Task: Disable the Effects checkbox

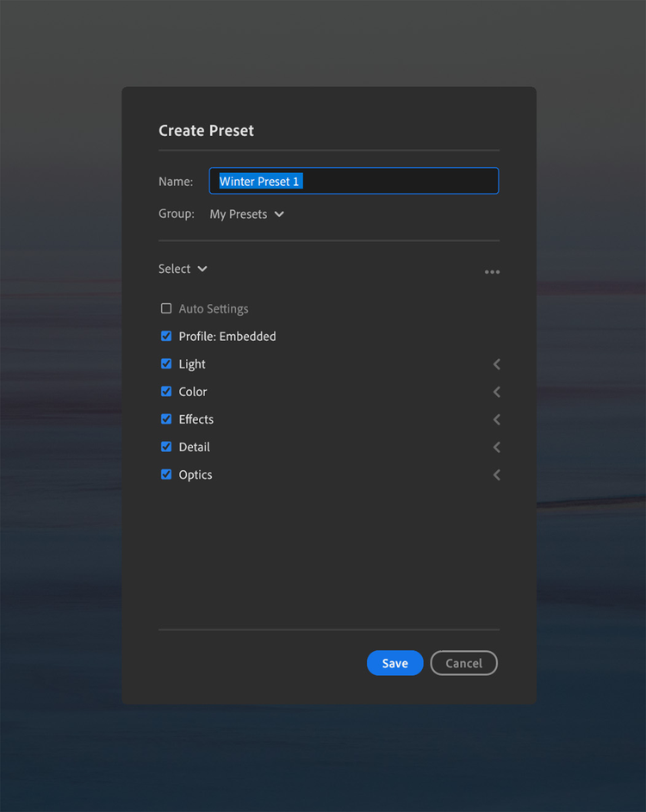Action: coord(165,418)
